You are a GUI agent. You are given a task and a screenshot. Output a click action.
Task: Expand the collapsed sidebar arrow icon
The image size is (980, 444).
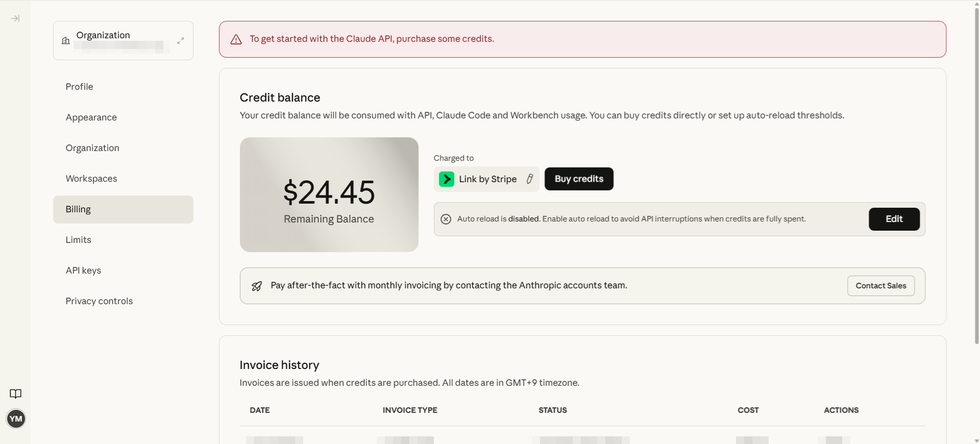(x=15, y=19)
